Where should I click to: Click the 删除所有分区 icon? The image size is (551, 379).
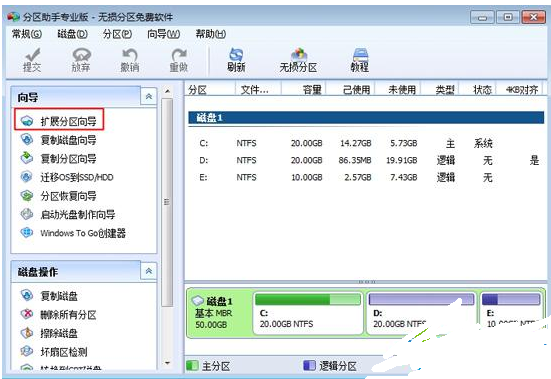tap(27, 314)
